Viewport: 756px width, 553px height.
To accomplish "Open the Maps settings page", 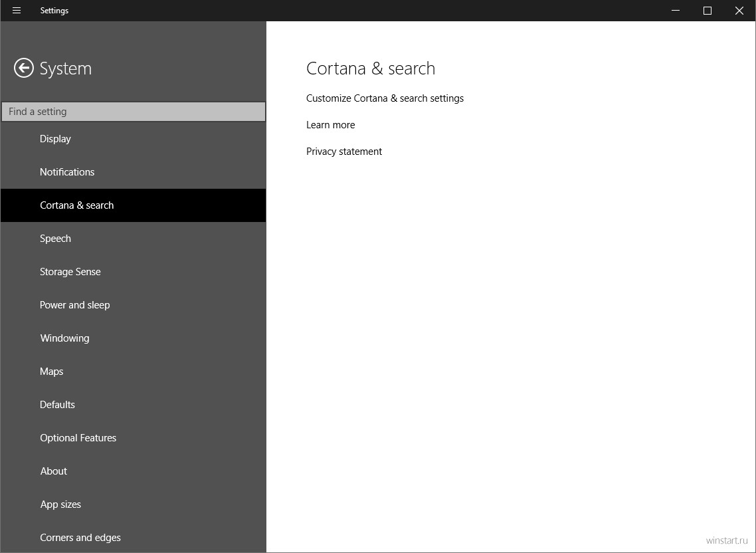I will click(133, 372).
